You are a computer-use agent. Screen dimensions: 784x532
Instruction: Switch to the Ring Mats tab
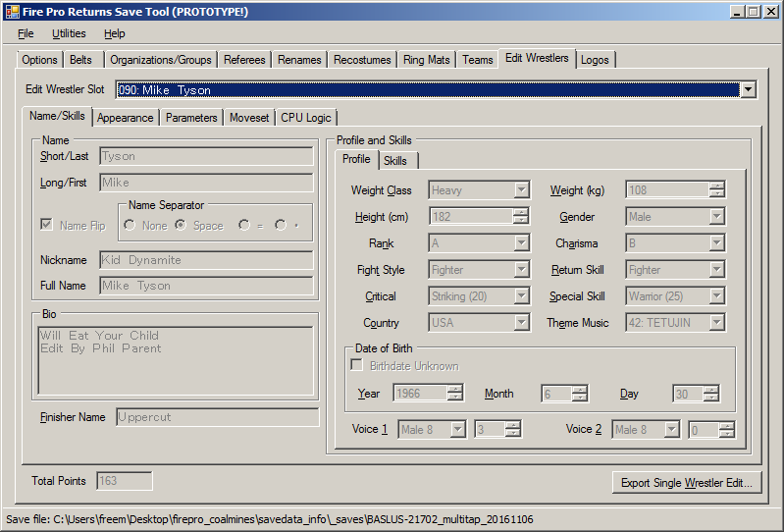click(427, 60)
